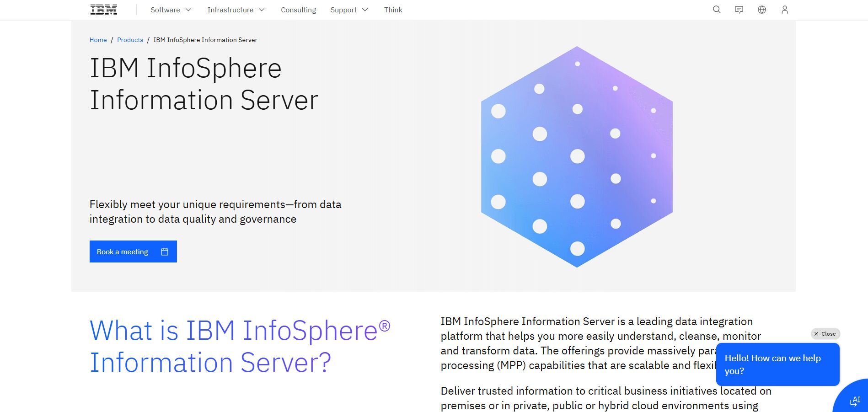This screenshot has width=868, height=412.
Task: Expand the Support menu chevron
Action: pyautogui.click(x=365, y=10)
